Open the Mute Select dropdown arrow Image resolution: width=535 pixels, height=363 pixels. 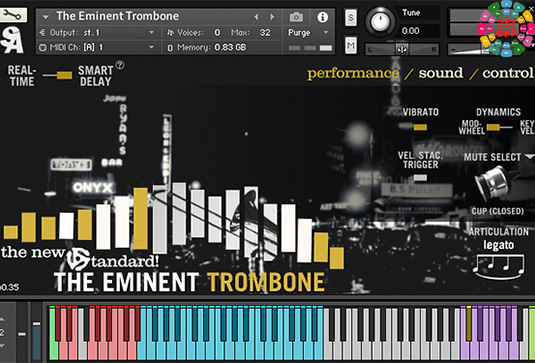pos(530,157)
